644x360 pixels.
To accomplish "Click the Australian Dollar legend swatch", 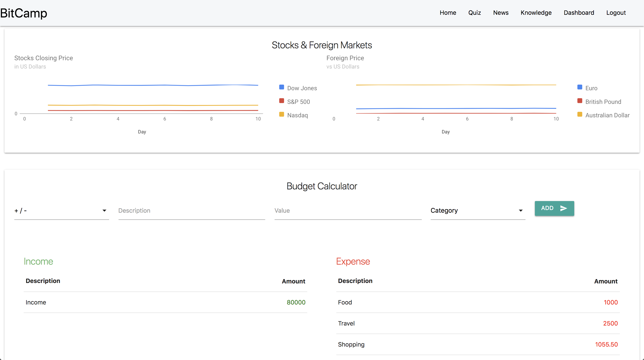I will pos(580,114).
